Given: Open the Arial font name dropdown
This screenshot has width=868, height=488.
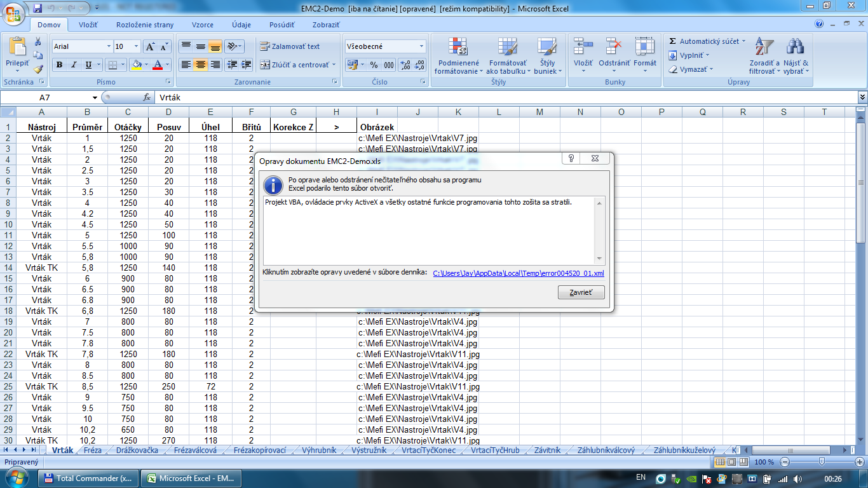Looking at the screenshot, I should pyautogui.click(x=108, y=46).
